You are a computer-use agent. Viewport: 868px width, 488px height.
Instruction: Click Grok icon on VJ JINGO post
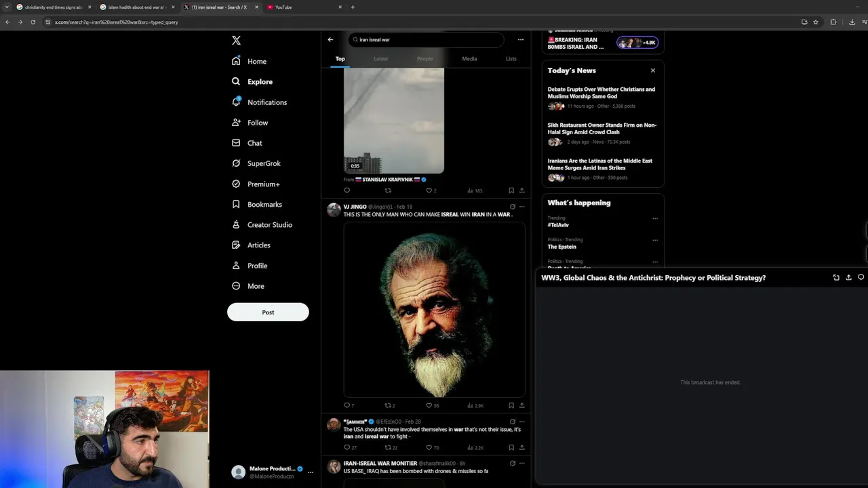pos(513,207)
